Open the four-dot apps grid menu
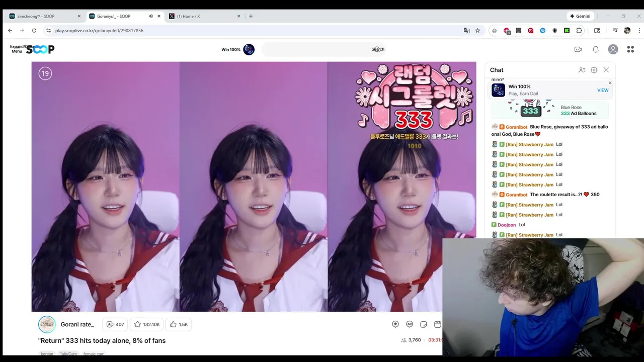This screenshot has height=362, width=644. tap(630, 49)
